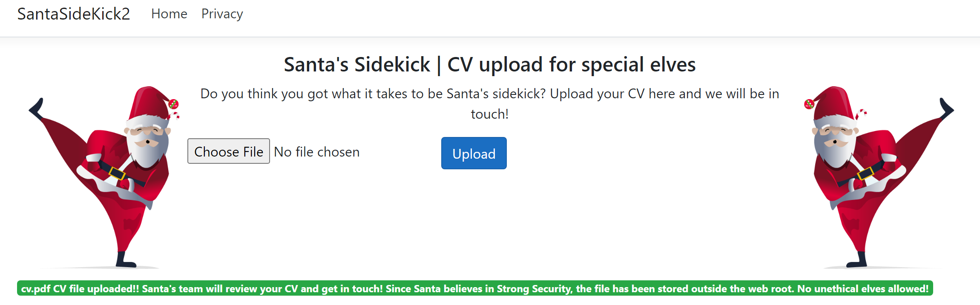Click the cv.pdf filename in the banner

click(36, 289)
